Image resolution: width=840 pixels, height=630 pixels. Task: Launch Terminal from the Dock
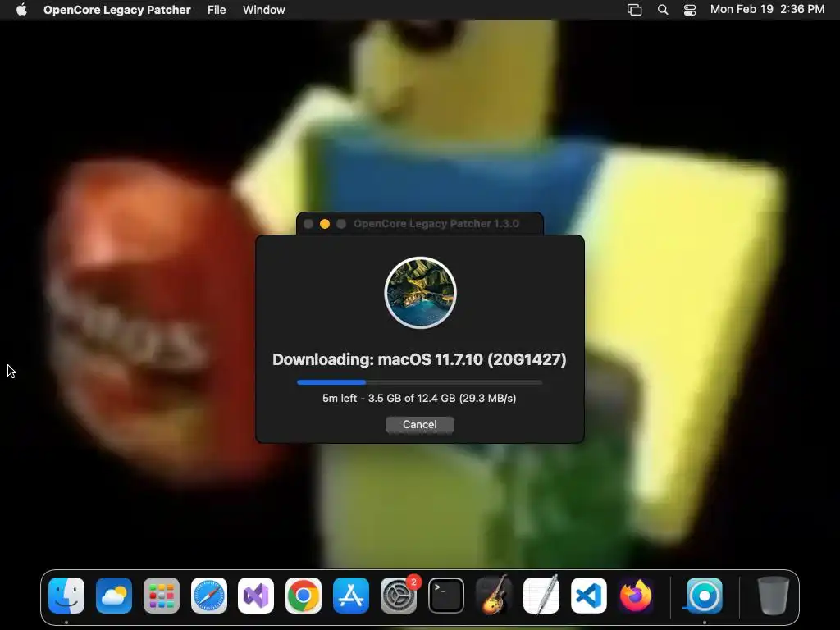click(445, 596)
